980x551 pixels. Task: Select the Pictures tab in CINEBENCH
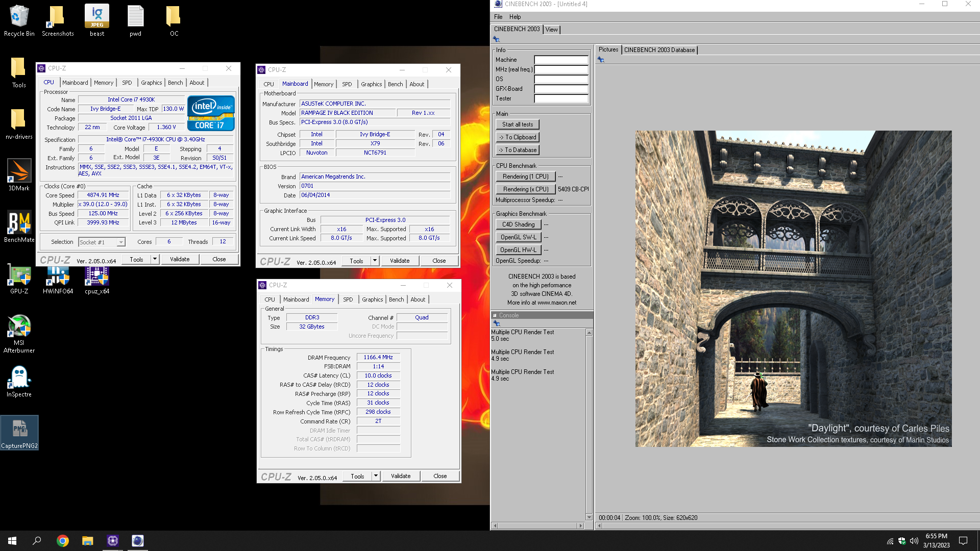tap(608, 49)
